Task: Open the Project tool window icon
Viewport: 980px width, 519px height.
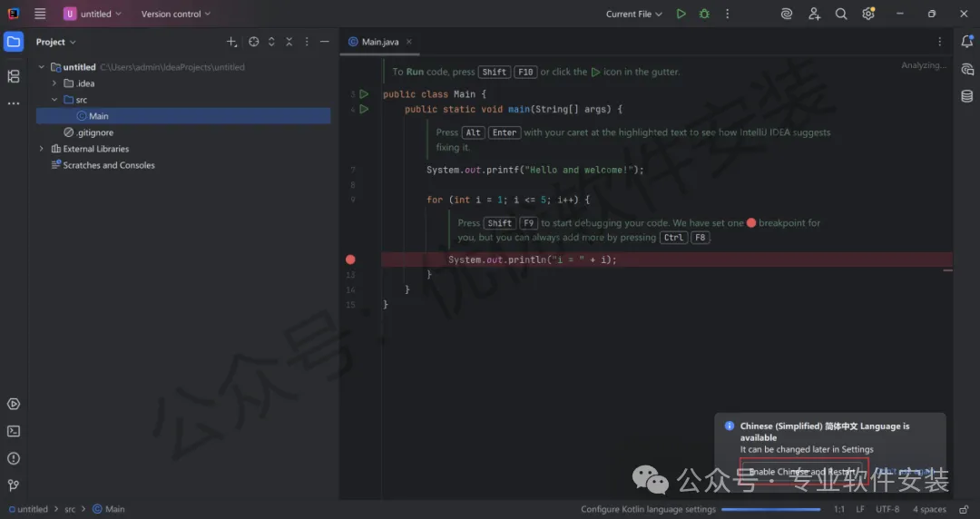Action: tap(13, 42)
